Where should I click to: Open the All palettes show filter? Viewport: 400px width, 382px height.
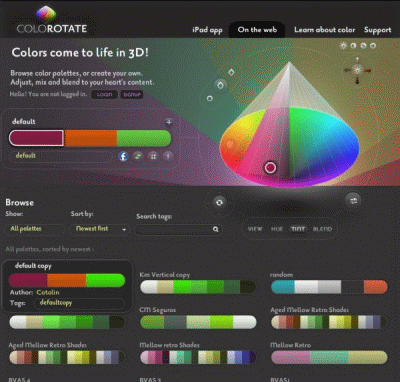33,229
